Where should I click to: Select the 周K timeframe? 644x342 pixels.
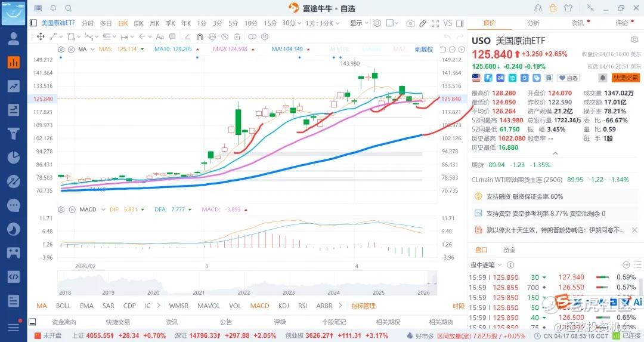point(139,23)
